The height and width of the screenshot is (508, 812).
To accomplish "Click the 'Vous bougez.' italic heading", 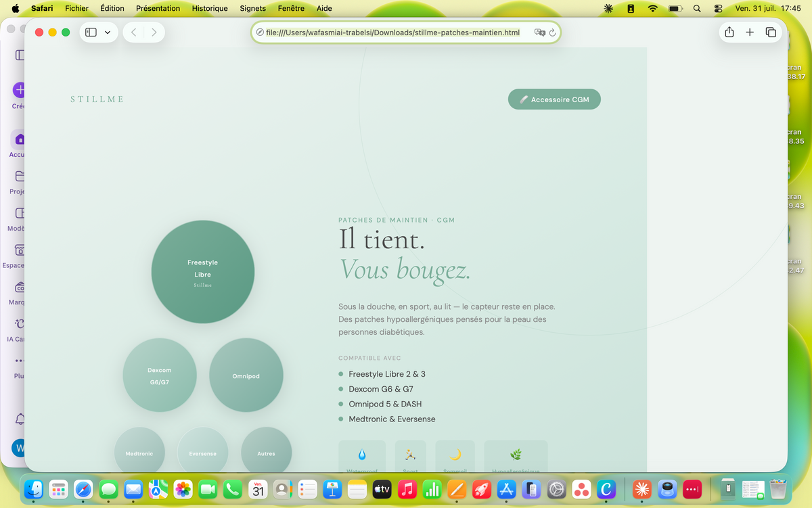I will tap(405, 270).
